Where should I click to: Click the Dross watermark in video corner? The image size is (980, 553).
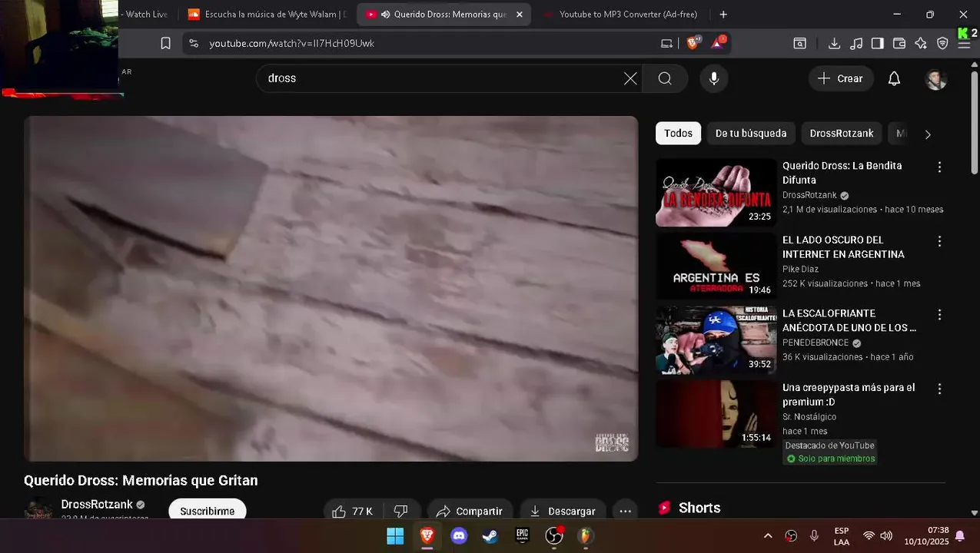tap(612, 442)
